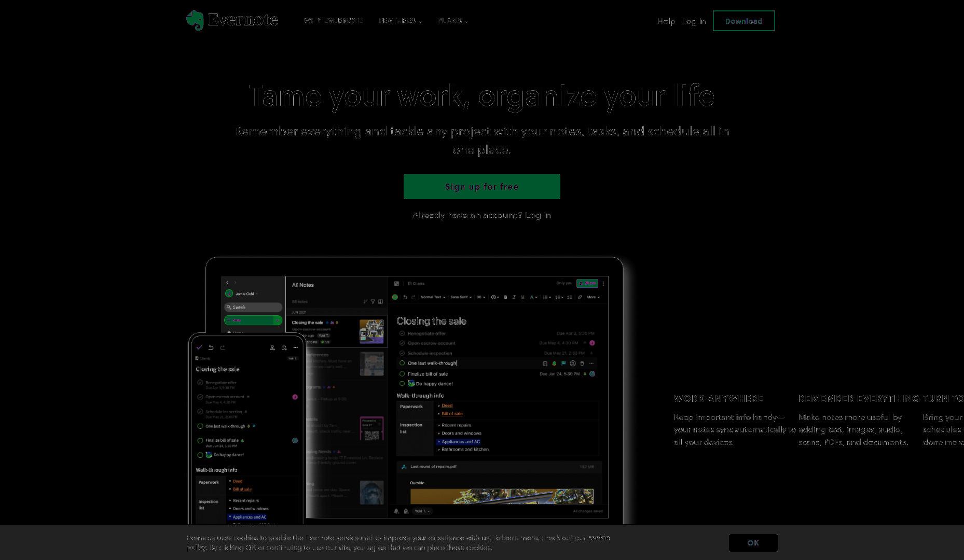This screenshot has height=560, width=964.
Task: Click Last round of repairs.pdf attachment
Action: coord(499,467)
